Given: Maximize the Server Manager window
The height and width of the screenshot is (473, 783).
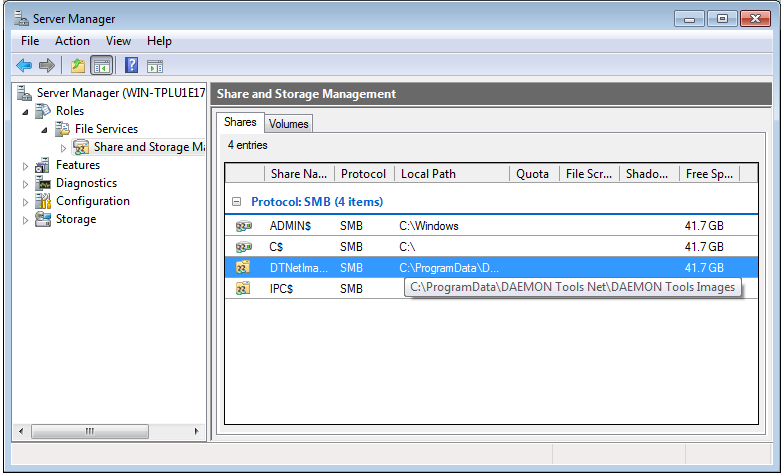Looking at the screenshot, I should pos(722,19).
